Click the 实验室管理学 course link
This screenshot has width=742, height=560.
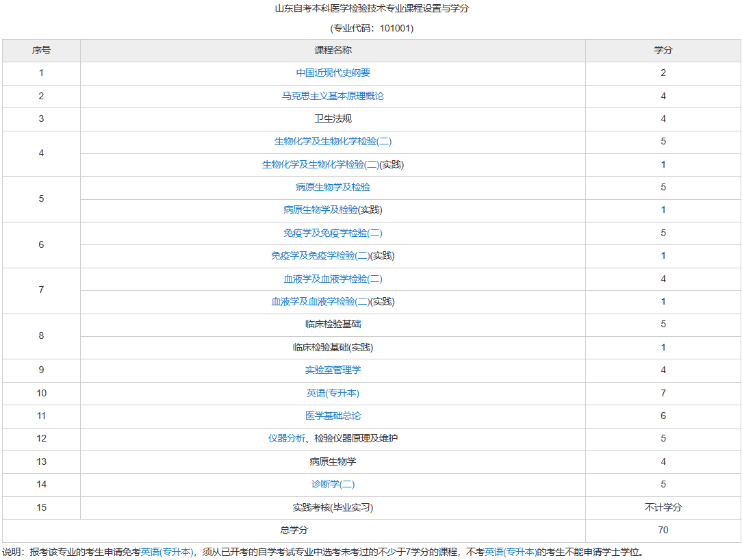coord(332,370)
